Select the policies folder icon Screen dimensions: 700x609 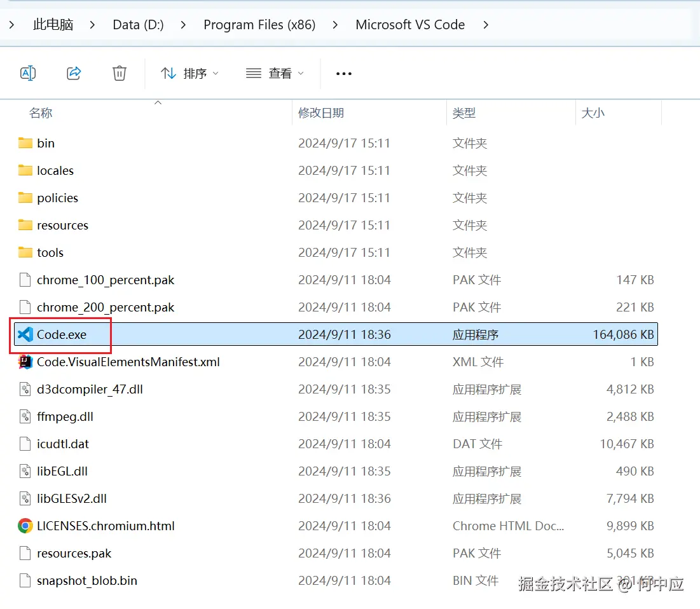pos(25,197)
